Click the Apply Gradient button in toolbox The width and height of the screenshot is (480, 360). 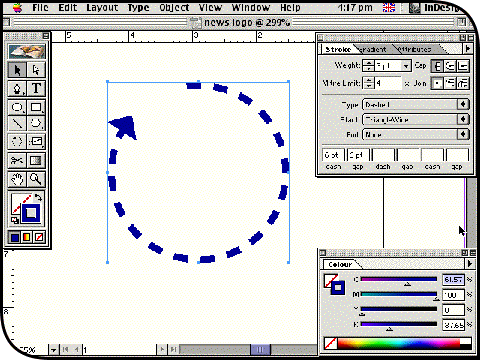(27, 237)
